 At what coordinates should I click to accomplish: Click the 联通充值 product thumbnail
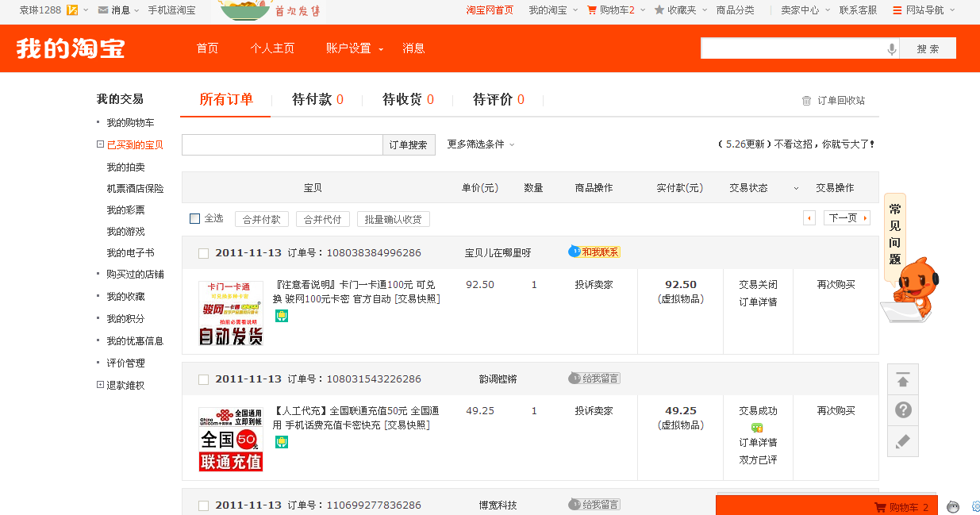pyautogui.click(x=231, y=439)
